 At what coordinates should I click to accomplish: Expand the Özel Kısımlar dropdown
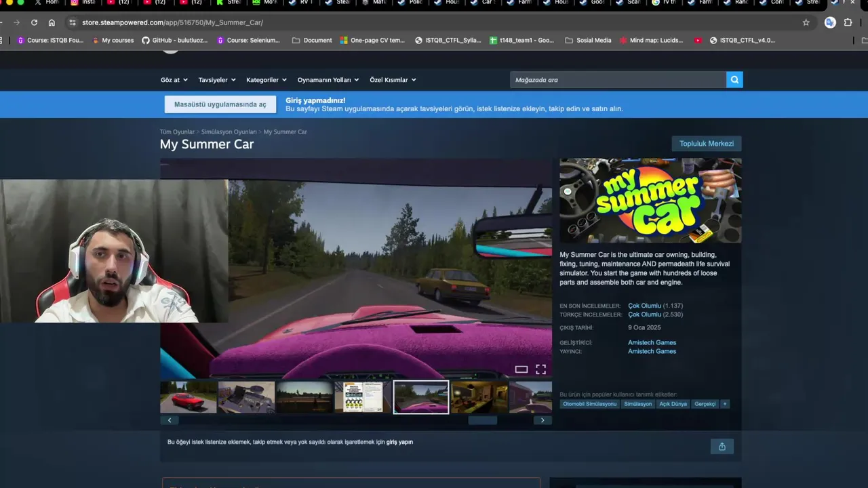[393, 80]
